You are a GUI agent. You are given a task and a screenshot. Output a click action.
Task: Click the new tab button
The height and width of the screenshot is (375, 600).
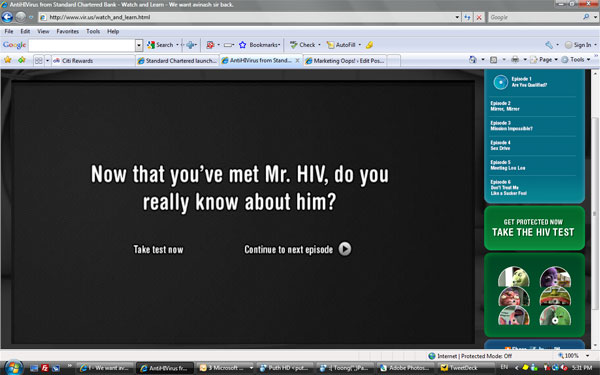(x=394, y=60)
